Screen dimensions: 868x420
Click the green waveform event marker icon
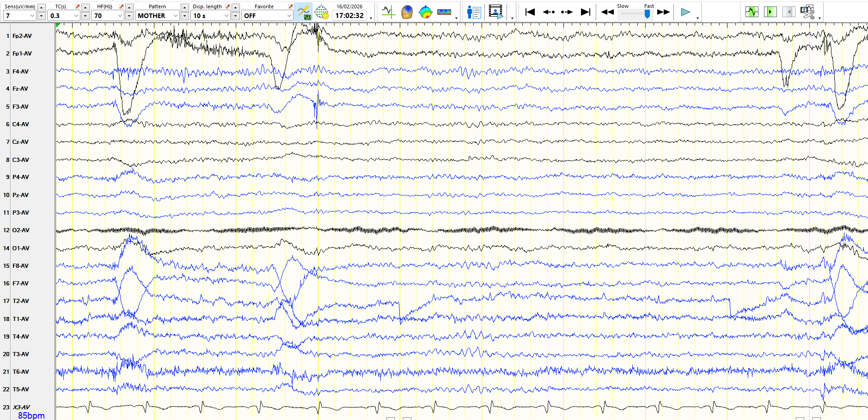point(752,12)
